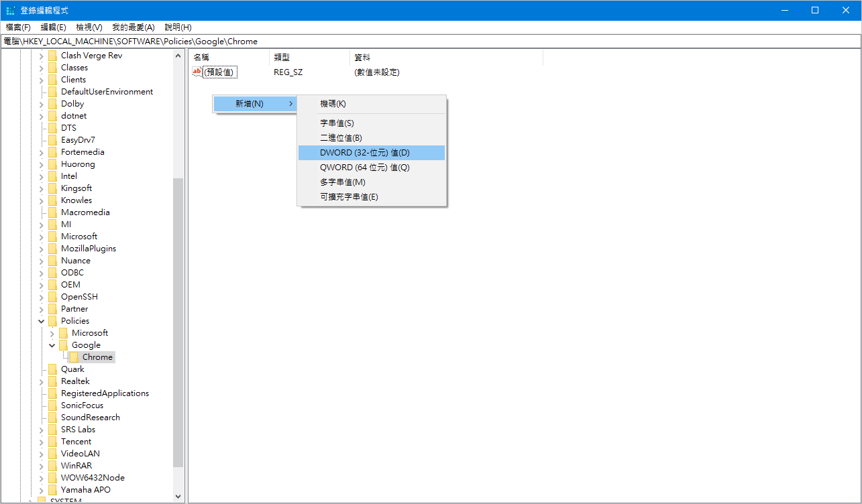The image size is (862, 504).
Task: Open the 檔案(F) menu
Action: pyautogui.click(x=18, y=27)
